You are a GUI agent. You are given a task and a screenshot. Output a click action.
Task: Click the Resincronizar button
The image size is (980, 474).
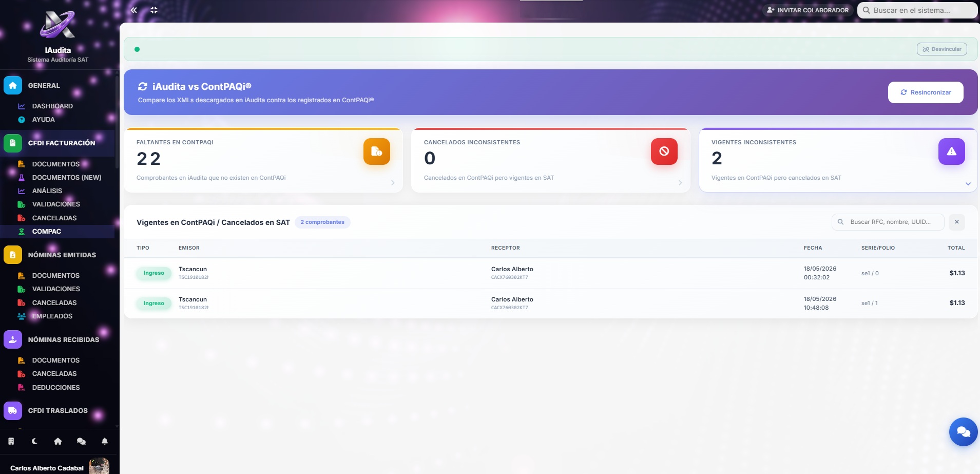926,92
